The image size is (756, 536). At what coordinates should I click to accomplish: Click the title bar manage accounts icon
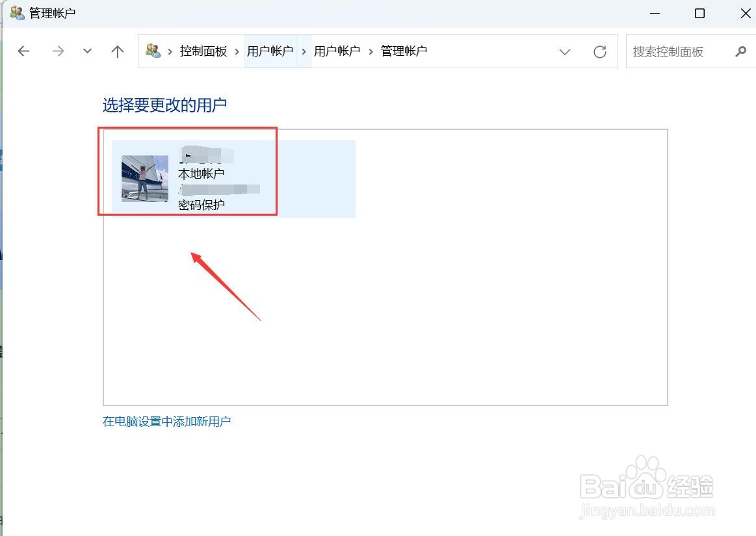16,13
